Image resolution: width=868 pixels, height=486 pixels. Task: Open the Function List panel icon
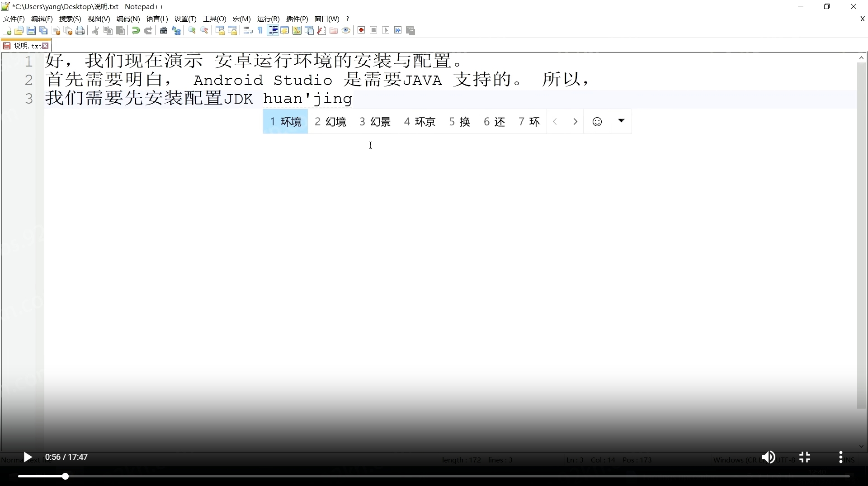point(321,30)
